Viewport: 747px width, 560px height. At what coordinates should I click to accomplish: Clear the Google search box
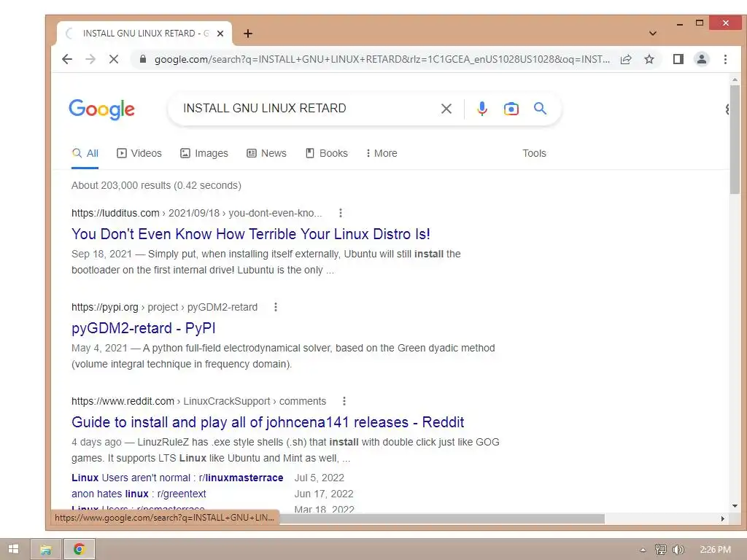click(x=446, y=109)
